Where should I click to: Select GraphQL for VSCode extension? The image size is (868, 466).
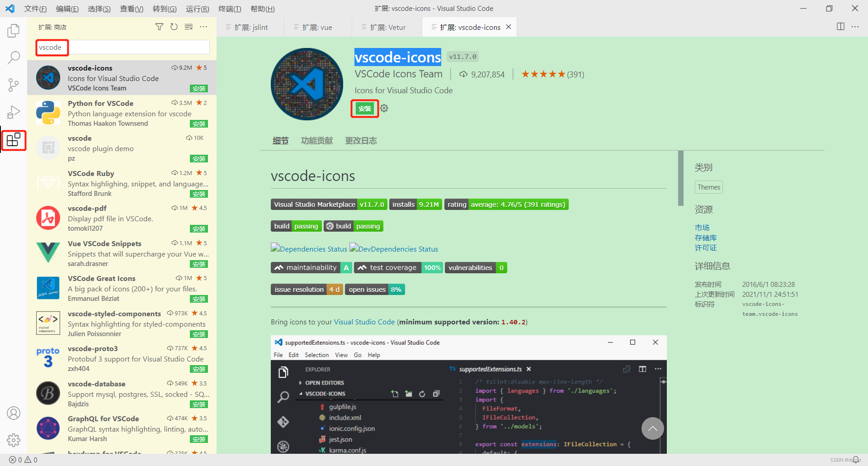click(122, 428)
